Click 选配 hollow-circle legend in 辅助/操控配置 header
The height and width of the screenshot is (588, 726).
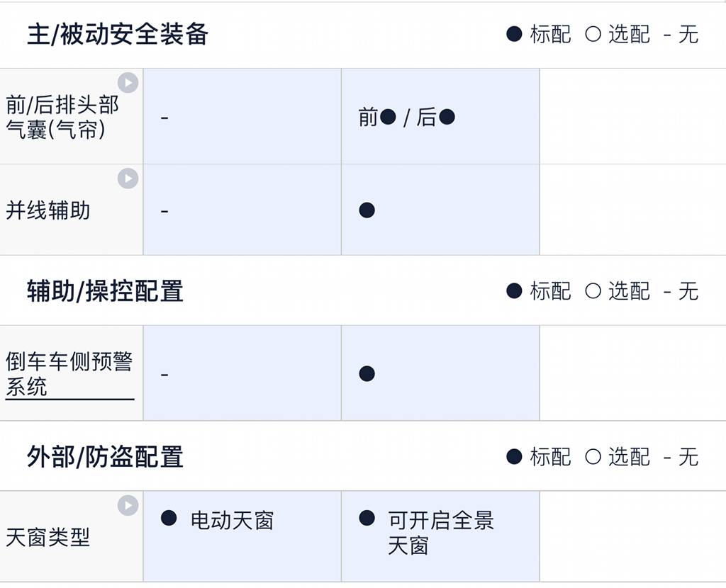[618, 291]
